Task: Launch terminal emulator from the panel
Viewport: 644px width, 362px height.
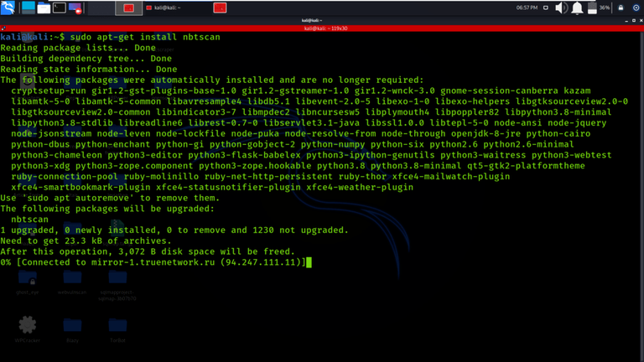Action: point(60,8)
